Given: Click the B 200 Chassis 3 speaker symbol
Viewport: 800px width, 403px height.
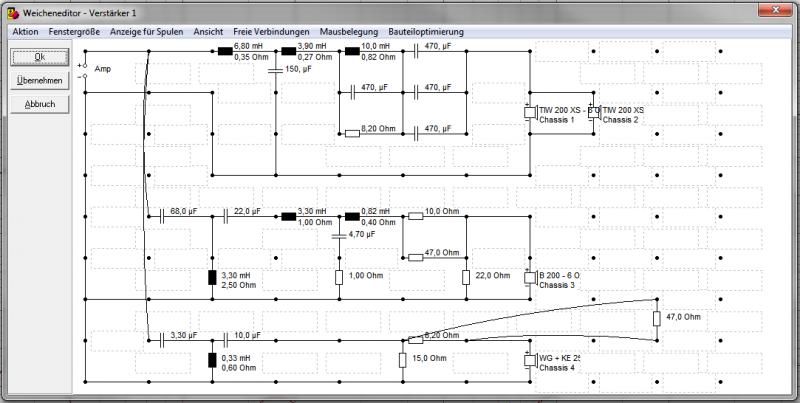Looking at the screenshot, I should 530,278.
